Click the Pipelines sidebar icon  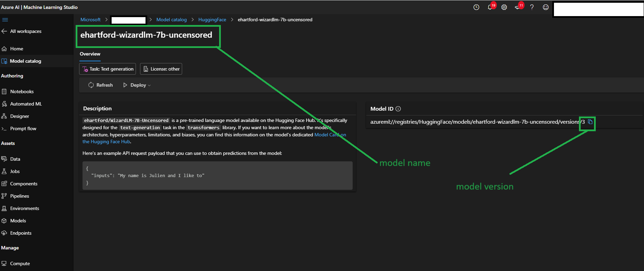tap(4, 196)
